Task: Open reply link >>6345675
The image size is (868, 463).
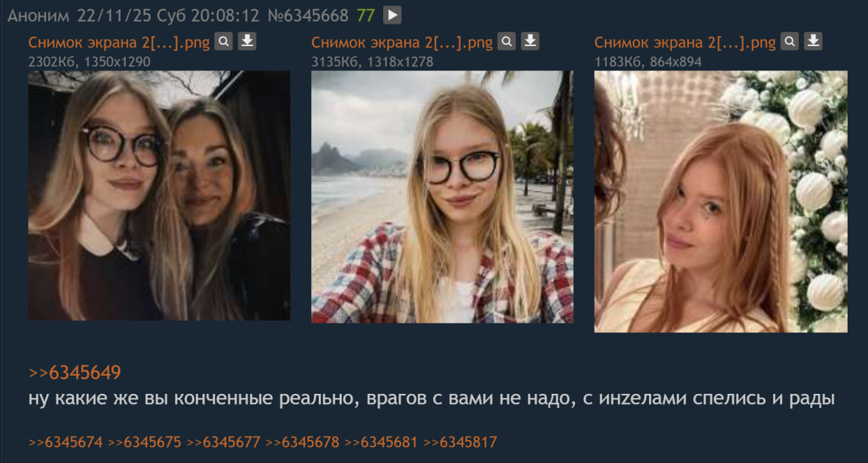Action: [144, 442]
